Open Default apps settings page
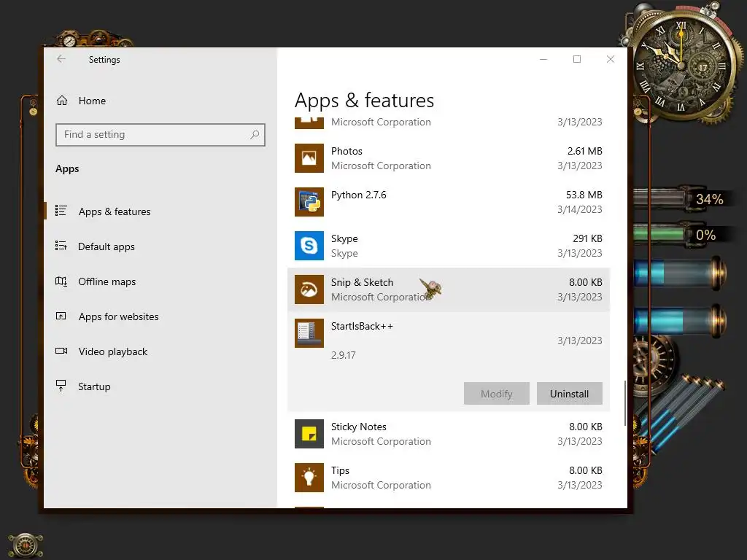 pos(107,246)
